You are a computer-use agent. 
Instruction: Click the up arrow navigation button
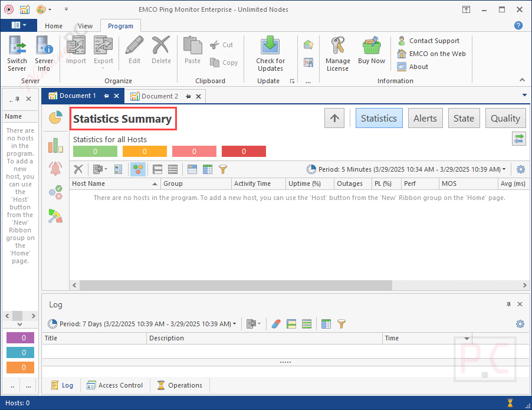(x=334, y=118)
